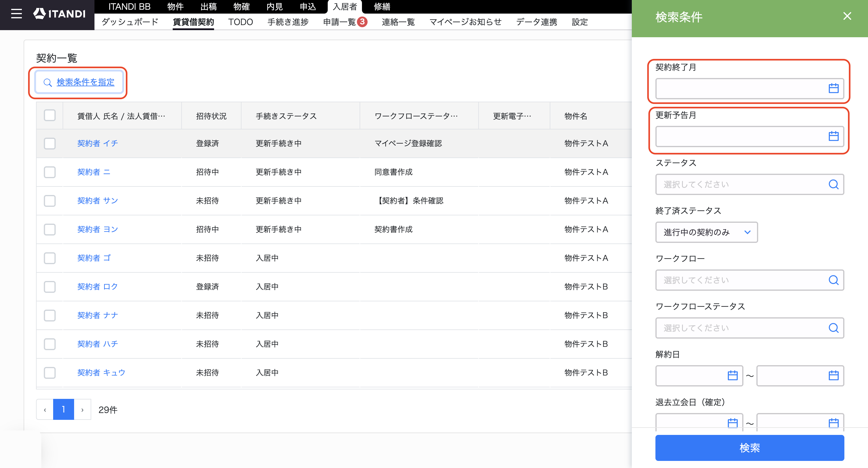Check the 契約者 キュウ row checkbox

[x=50, y=373]
